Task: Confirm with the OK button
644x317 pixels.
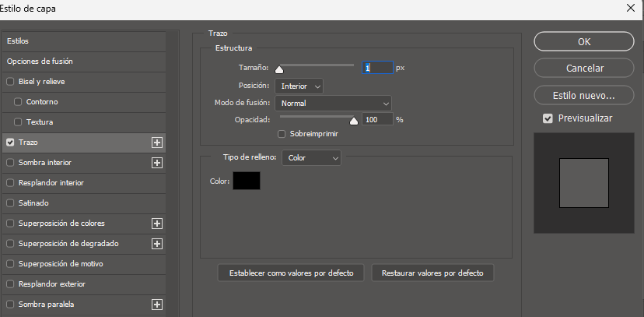Action: click(584, 41)
